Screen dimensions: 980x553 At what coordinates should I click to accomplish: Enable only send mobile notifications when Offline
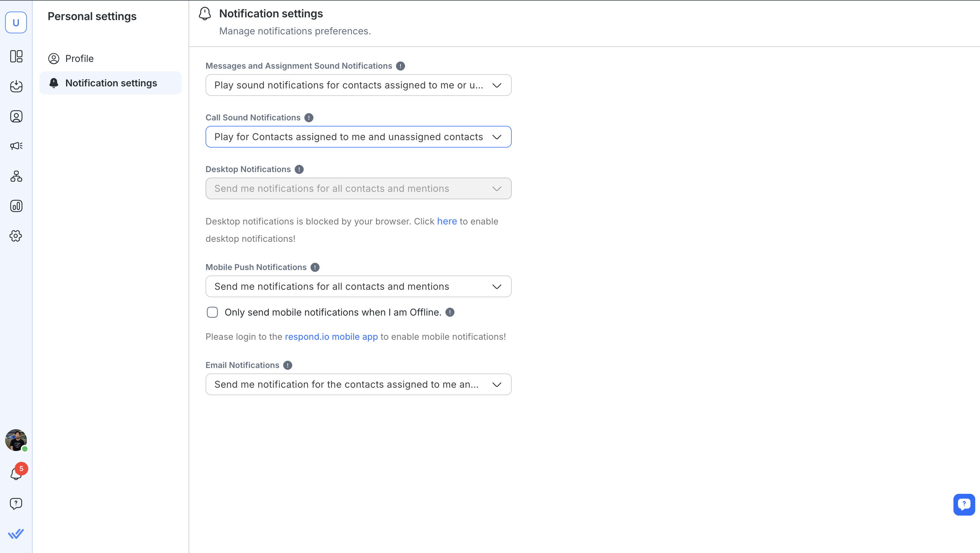tap(212, 312)
